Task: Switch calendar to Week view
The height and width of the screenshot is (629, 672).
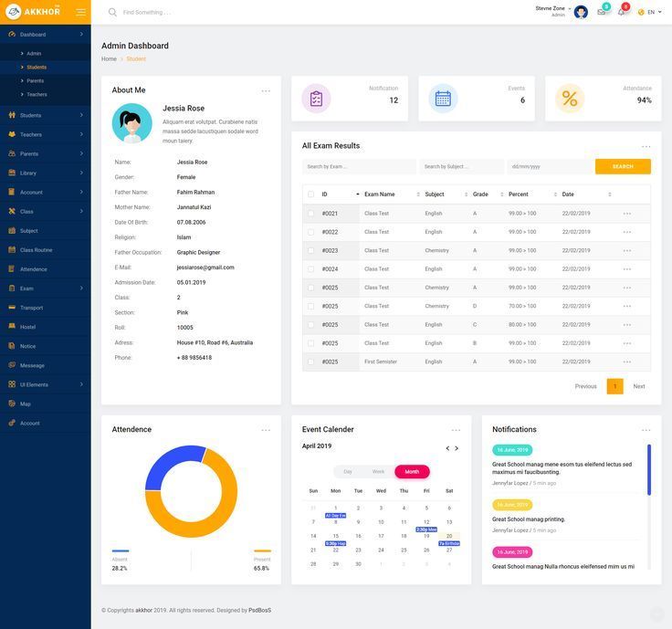Action: [x=378, y=472]
